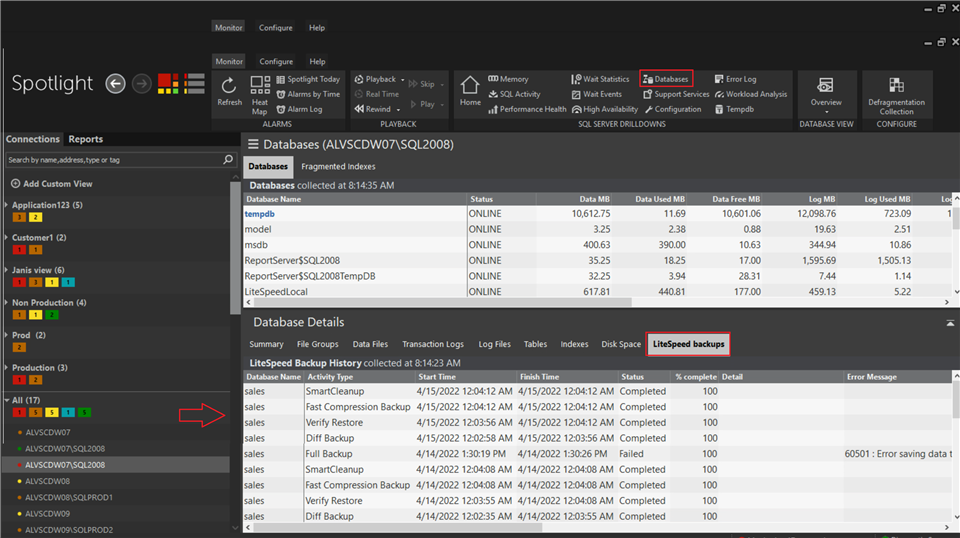Open the tempdb database link
Viewport: 960px width, 538px height.
coord(260,214)
